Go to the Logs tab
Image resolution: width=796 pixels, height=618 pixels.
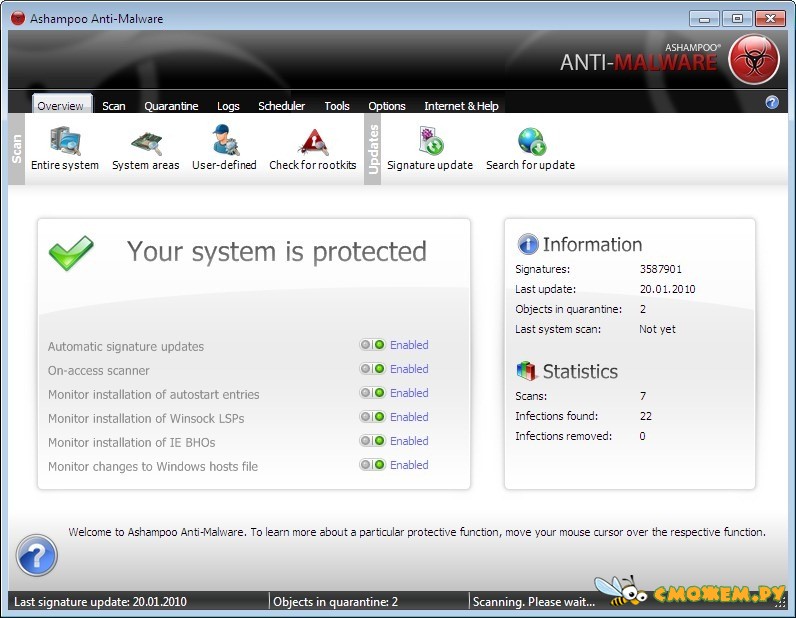228,106
